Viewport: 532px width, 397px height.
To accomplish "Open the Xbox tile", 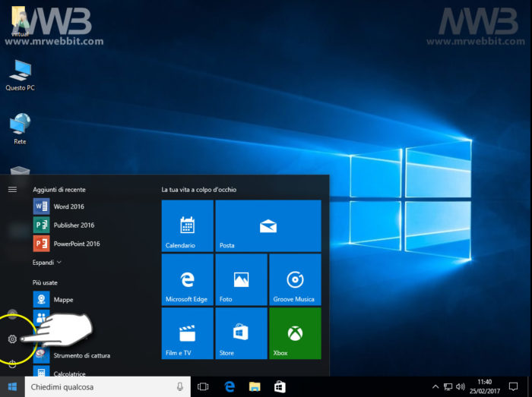I will [x=295, y=333].
